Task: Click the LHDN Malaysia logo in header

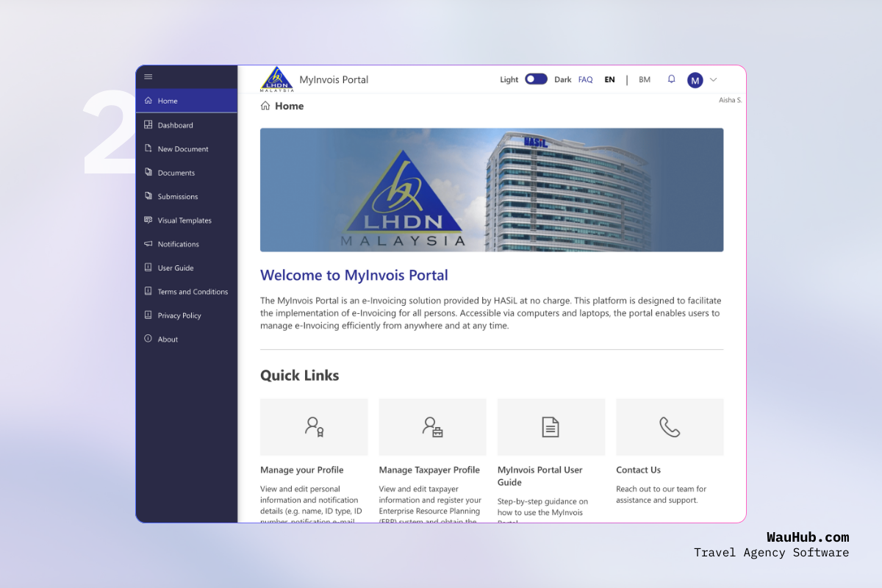Action: click(x=277, y=79)
